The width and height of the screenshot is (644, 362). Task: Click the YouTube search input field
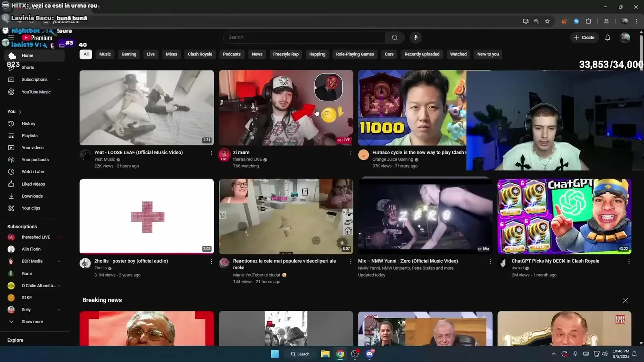click(304, 37)
